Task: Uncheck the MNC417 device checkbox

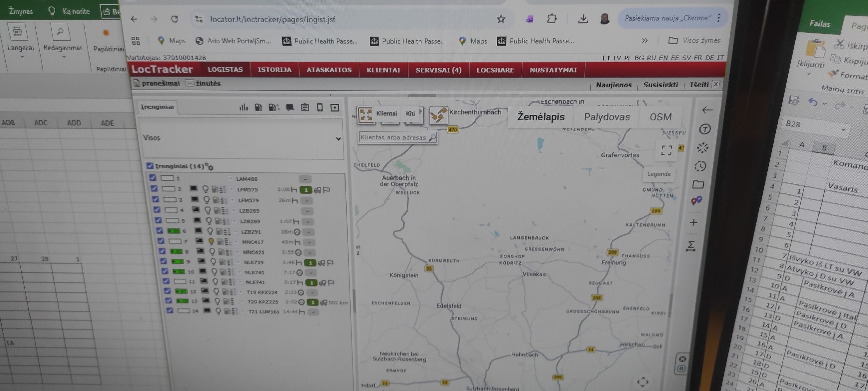Action: click(161, 241)
